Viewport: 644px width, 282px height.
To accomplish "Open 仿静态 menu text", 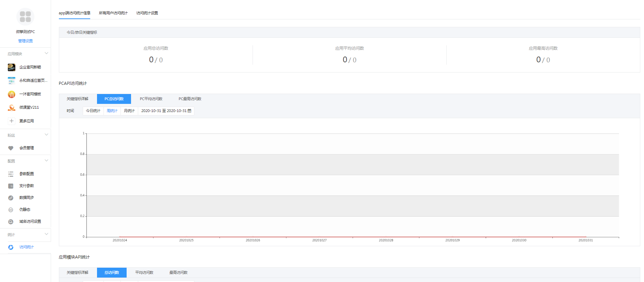I will pos(25,209).
